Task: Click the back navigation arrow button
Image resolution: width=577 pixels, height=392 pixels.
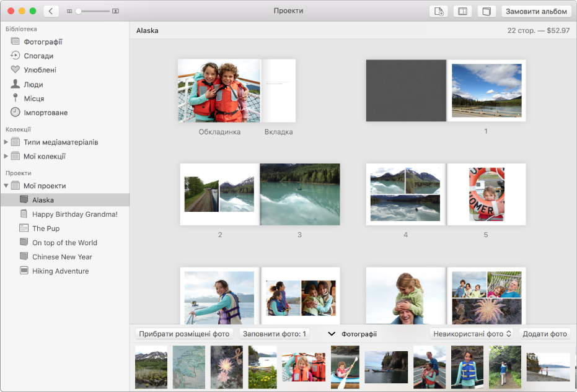Action: click(51, 11)
